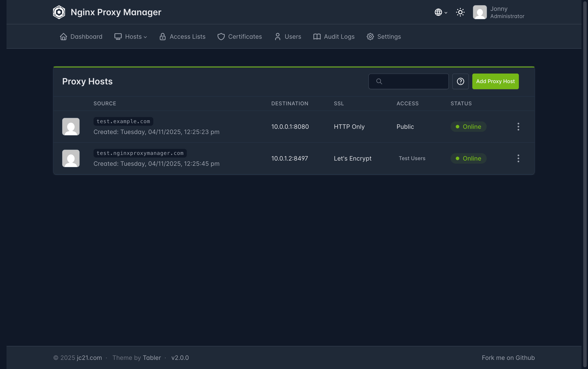Click avatar thumbnail of test.example.com host
Screen dimensions: 588x369
coord(71,127)
